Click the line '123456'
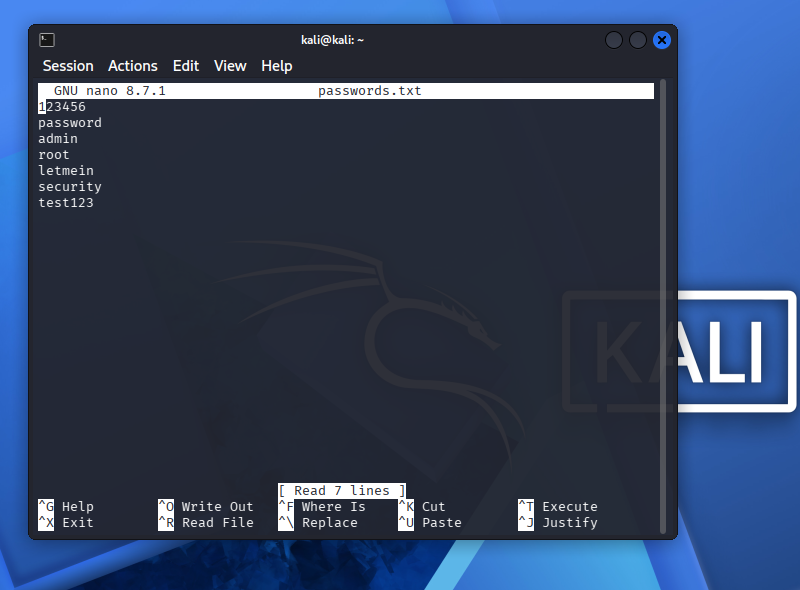This screenshot has height=590, width=800. (62, 107)
